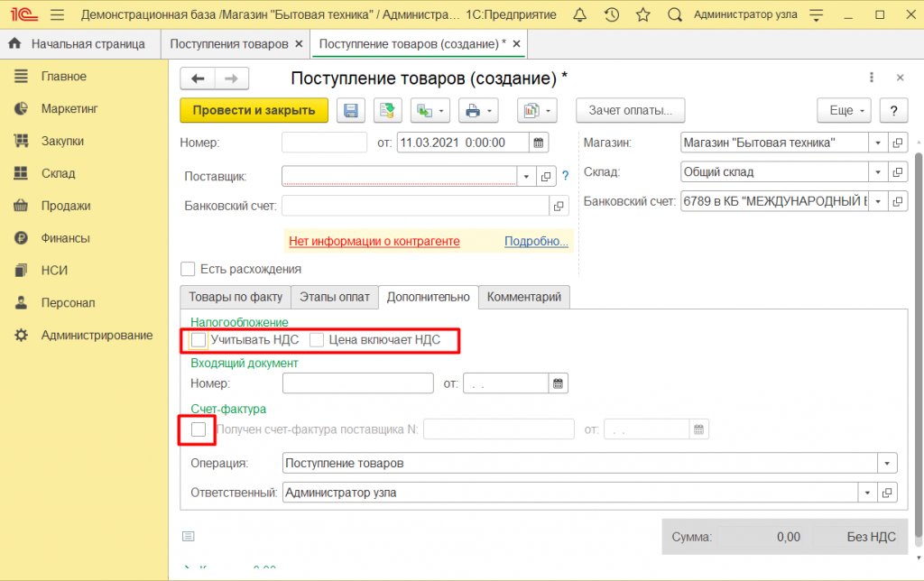Click the home icon for Начальная страница

tap(14, 43)
